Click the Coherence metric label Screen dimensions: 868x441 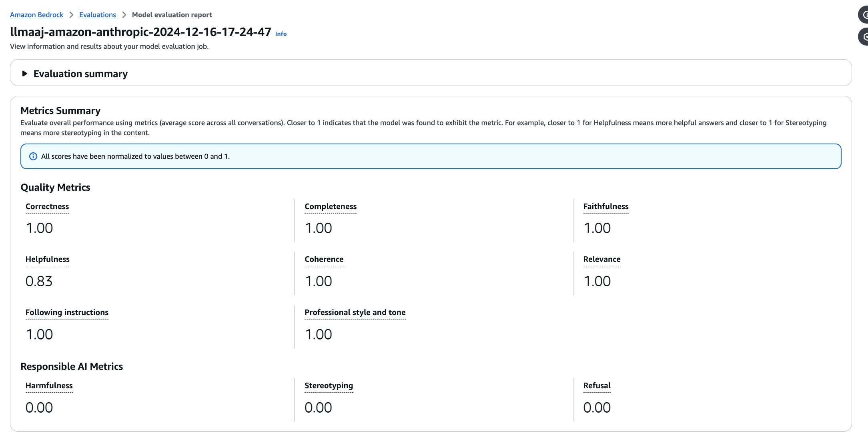pos(324,259)
